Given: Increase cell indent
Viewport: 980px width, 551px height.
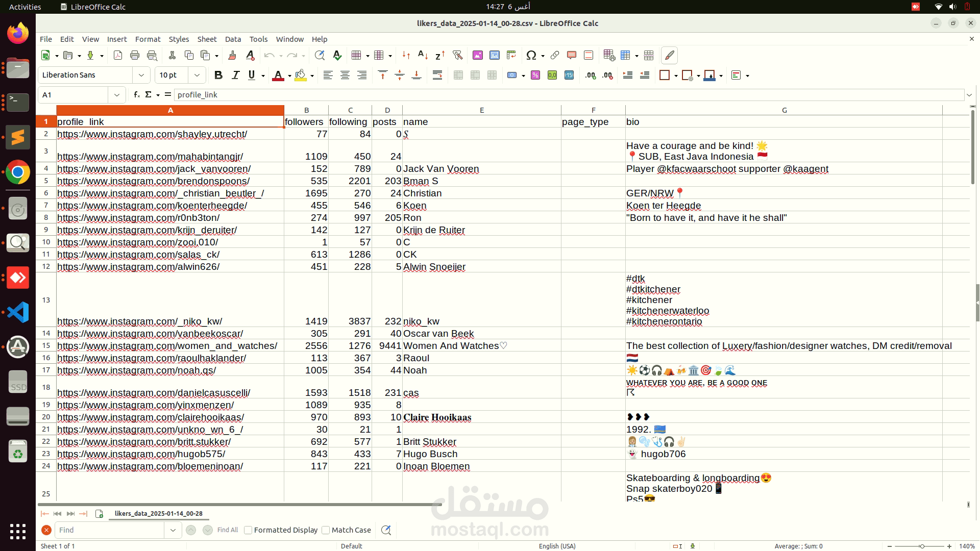Looking at the screenshot, I should pos(628,76).
